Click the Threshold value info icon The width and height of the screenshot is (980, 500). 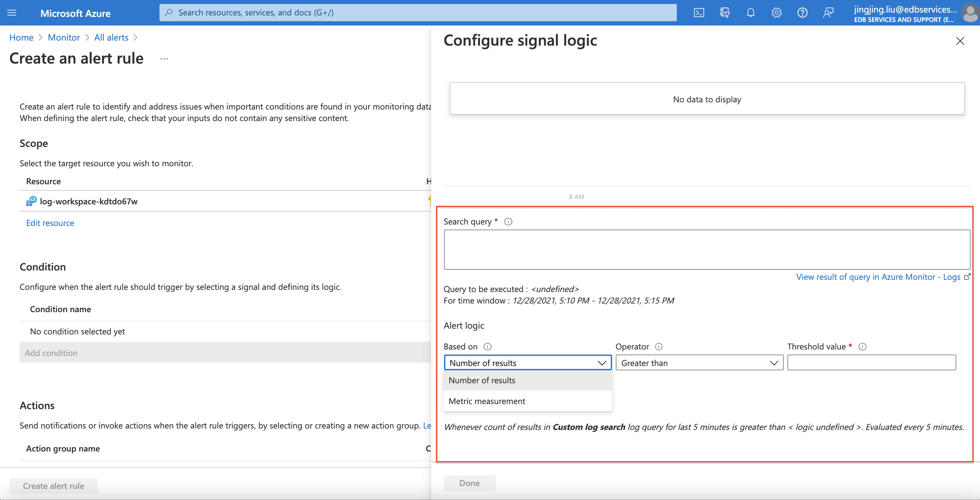click(863, 347)
